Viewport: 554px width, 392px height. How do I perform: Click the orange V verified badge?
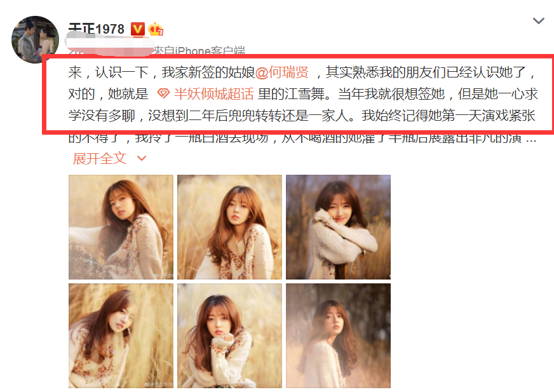tap(137, 29)
